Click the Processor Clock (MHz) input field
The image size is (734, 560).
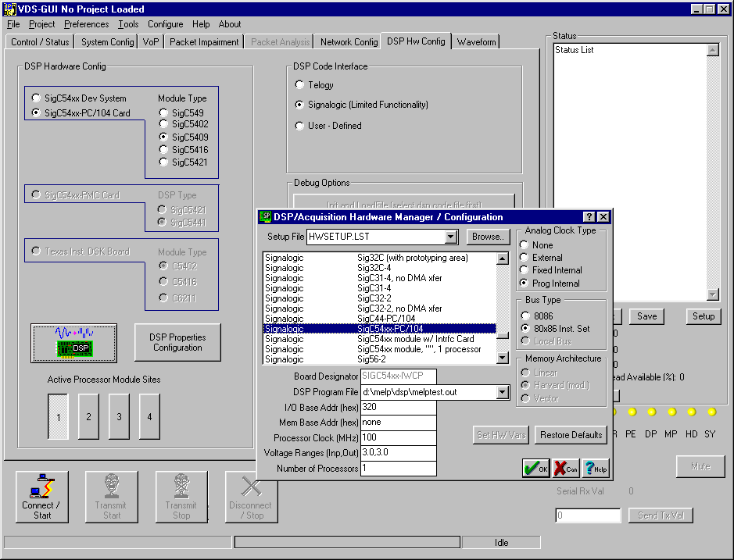[399, 438]
